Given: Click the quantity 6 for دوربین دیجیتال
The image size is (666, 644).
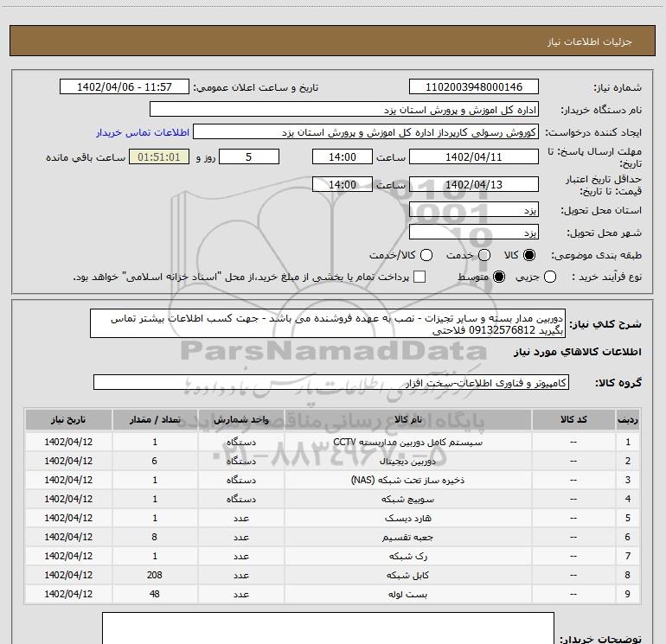Looking at the screenshot, I should coord(155,461).
